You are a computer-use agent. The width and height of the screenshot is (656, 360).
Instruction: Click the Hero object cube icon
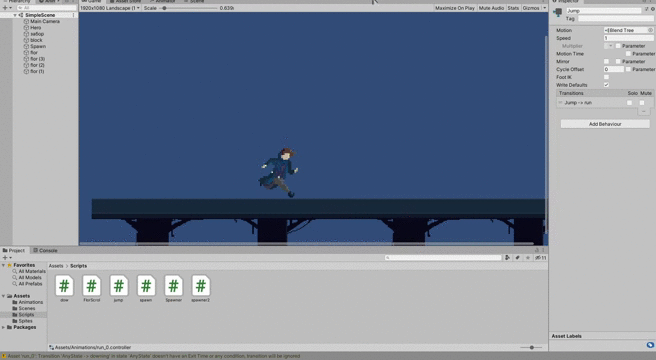point(26,28)
